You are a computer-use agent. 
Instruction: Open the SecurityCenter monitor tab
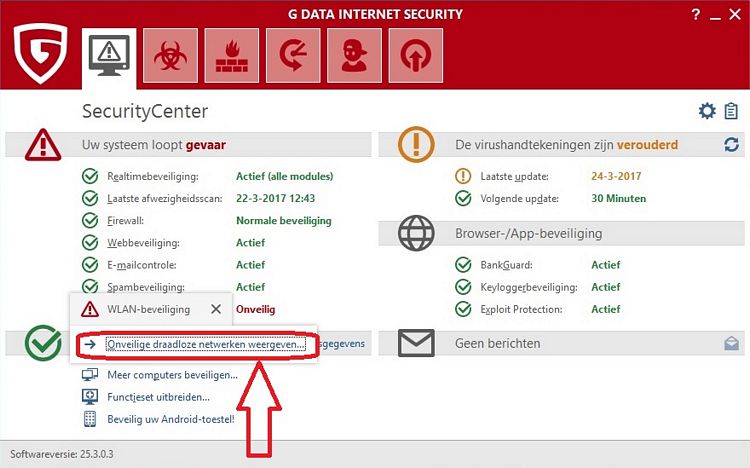click(x=109, y=58)
